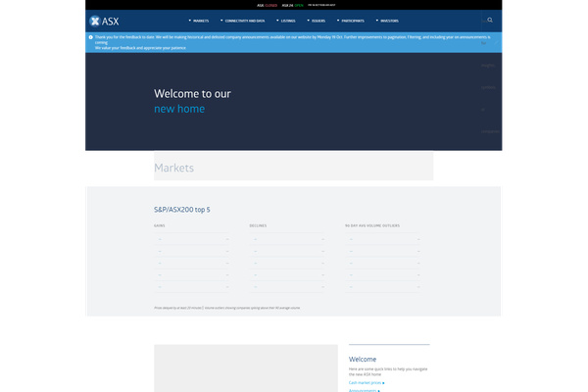Click the ASX logo in header

(104, 21)
